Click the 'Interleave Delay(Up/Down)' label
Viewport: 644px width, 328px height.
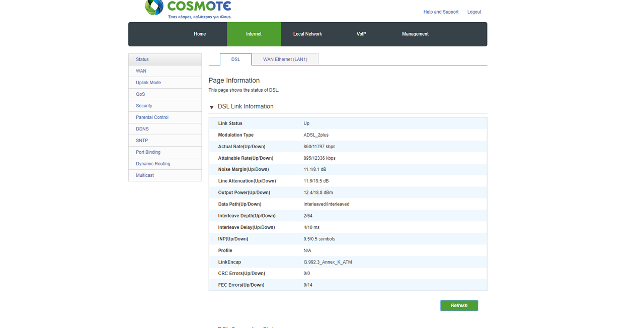[x=247, y=227]
